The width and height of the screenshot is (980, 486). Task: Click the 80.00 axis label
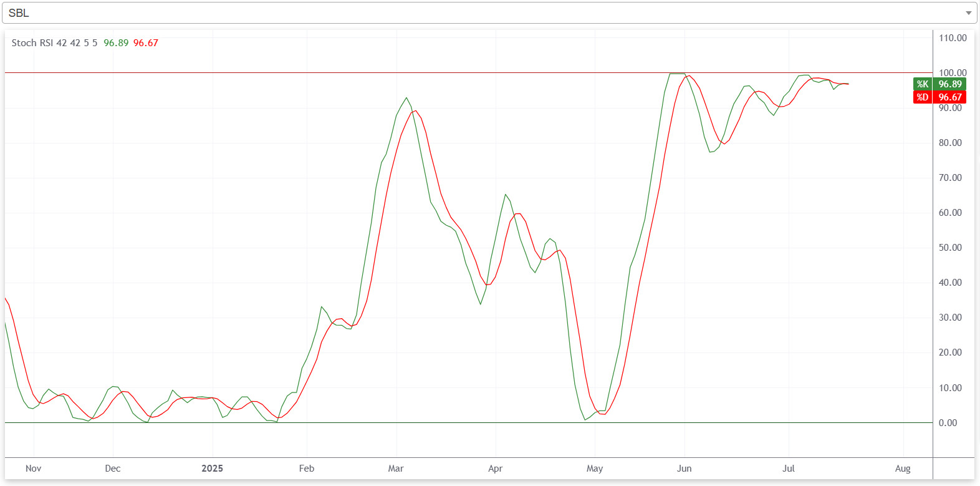coord(950,143)
